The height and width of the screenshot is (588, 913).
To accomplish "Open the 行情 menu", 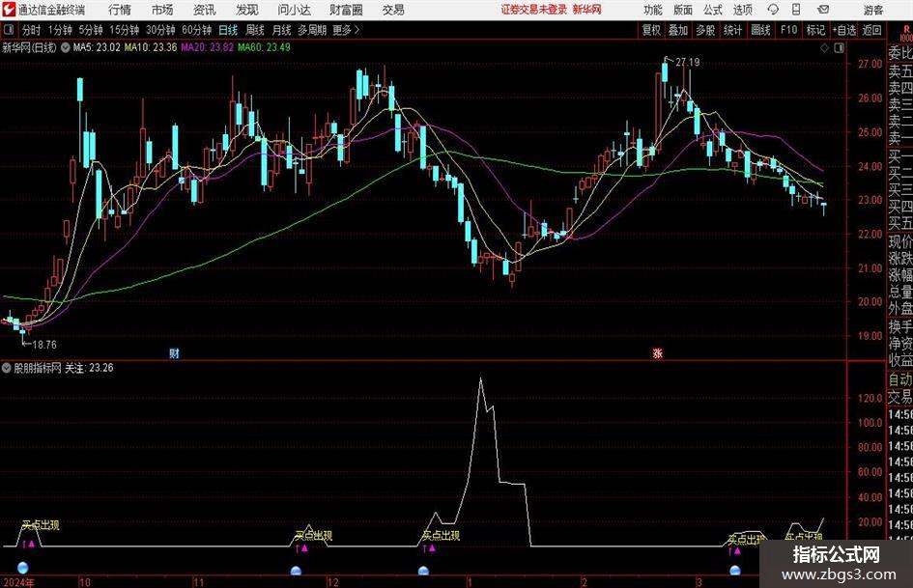I will coord(120,10).
